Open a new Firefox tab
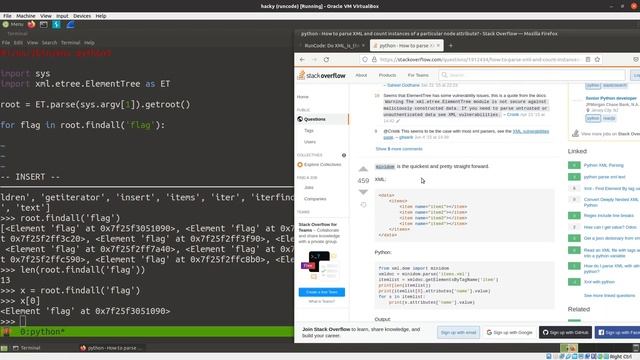The width and height of the screenshot is (640, 360). pyautogui.click(x=451, y=46)
